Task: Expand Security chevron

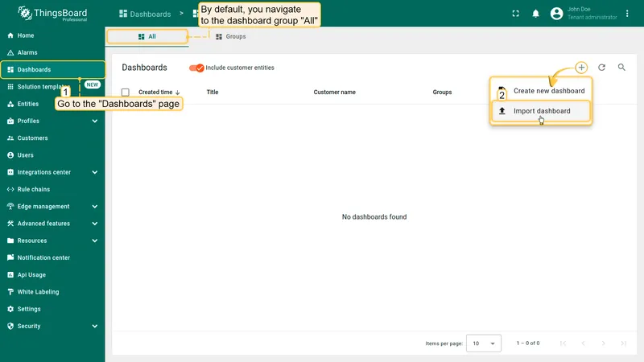Action: [95, 326]
